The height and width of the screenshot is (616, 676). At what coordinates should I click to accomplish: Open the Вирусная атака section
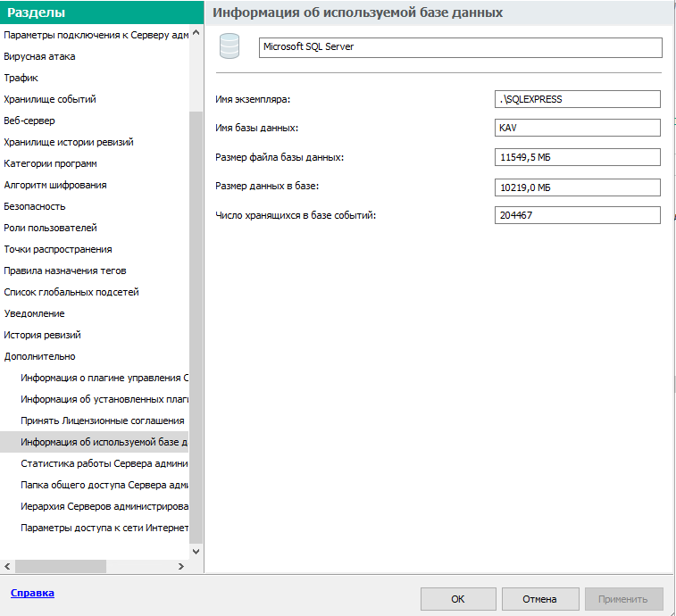[x=39, y=56]
